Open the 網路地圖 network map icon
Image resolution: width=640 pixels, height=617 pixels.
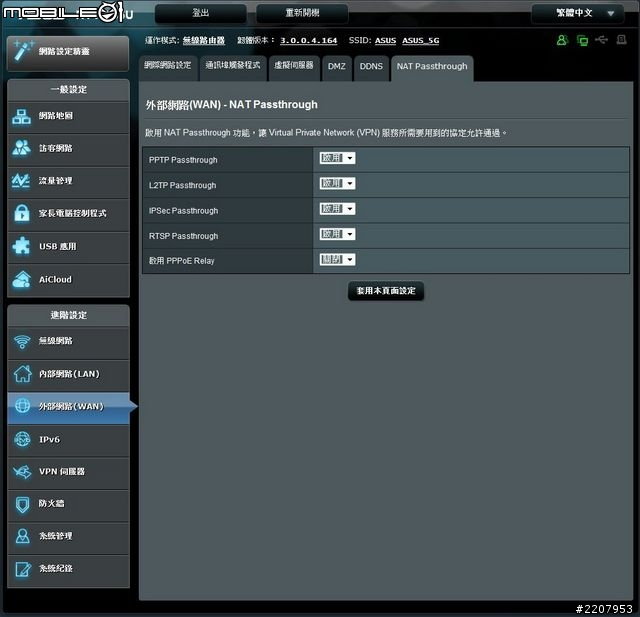(x=22, y=116)
